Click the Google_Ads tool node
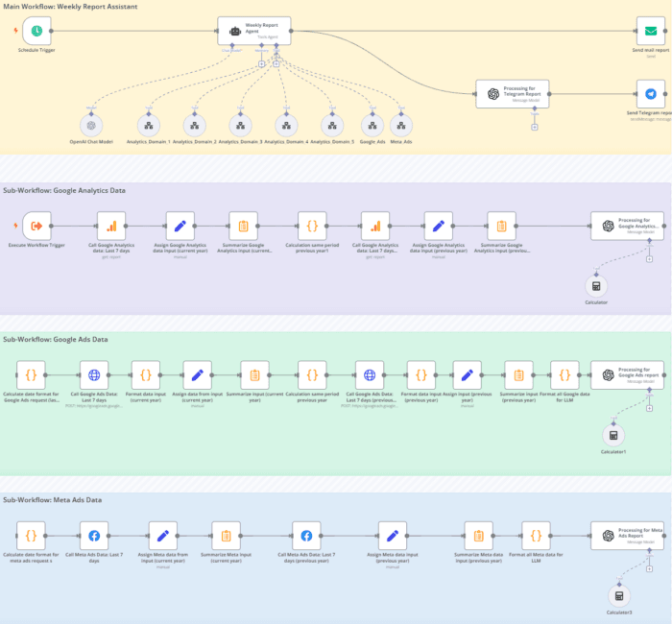This screenshot has width=672, height=624. click(372, 126)
